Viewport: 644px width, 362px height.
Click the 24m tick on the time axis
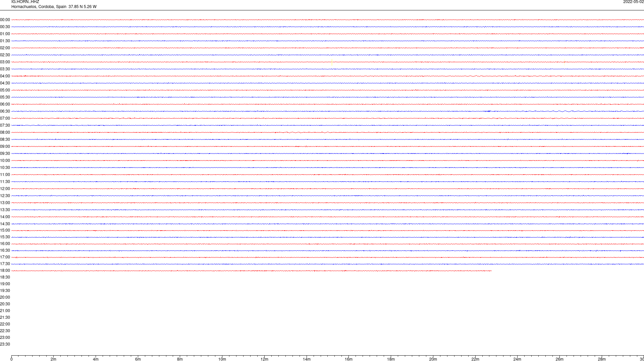click(x=517, y=359)
